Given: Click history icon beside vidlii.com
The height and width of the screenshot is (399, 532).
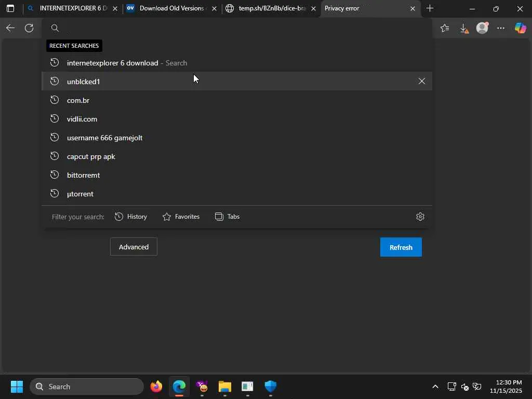Looking at the screenshot, I should click(55, 119).
